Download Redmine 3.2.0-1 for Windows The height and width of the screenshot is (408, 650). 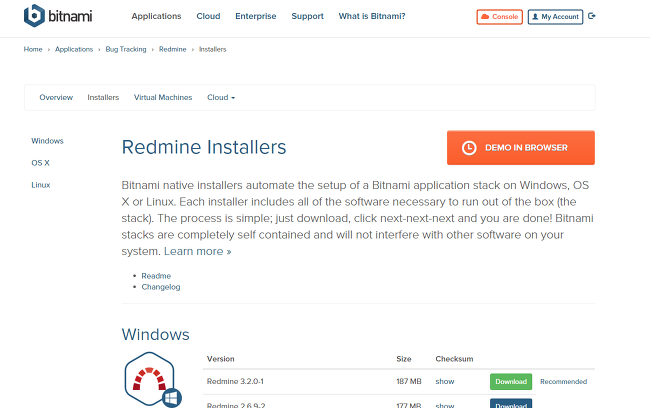(511, 381)
